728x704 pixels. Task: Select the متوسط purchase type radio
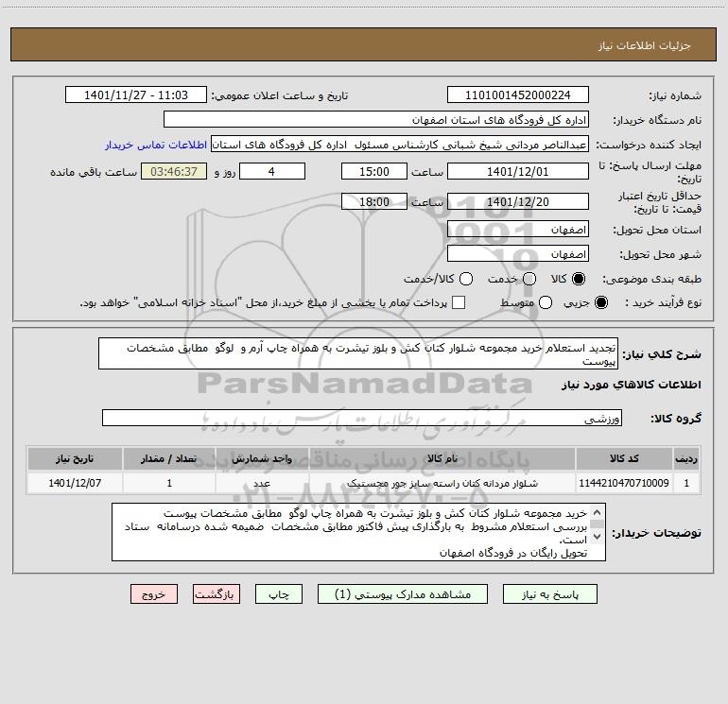coord(546,302)
